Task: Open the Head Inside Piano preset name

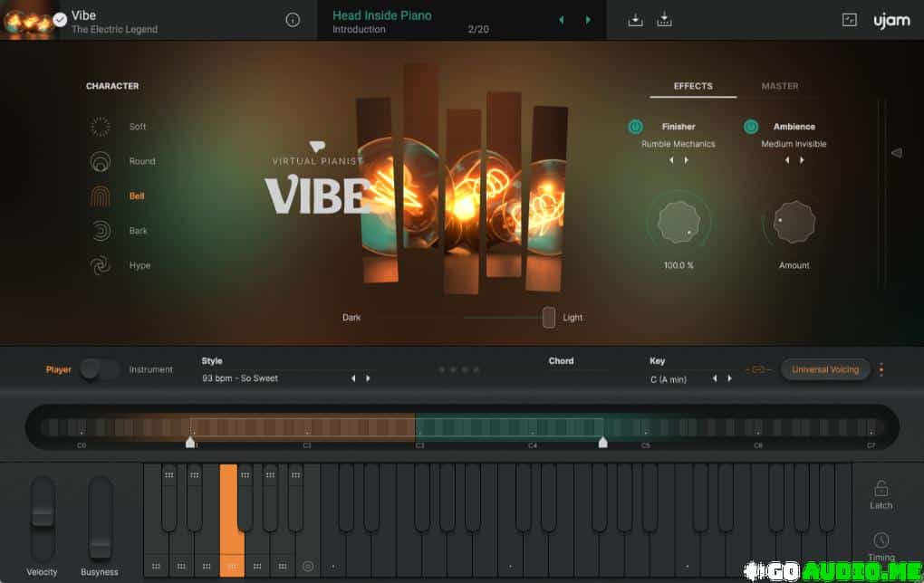Action: 382,15
